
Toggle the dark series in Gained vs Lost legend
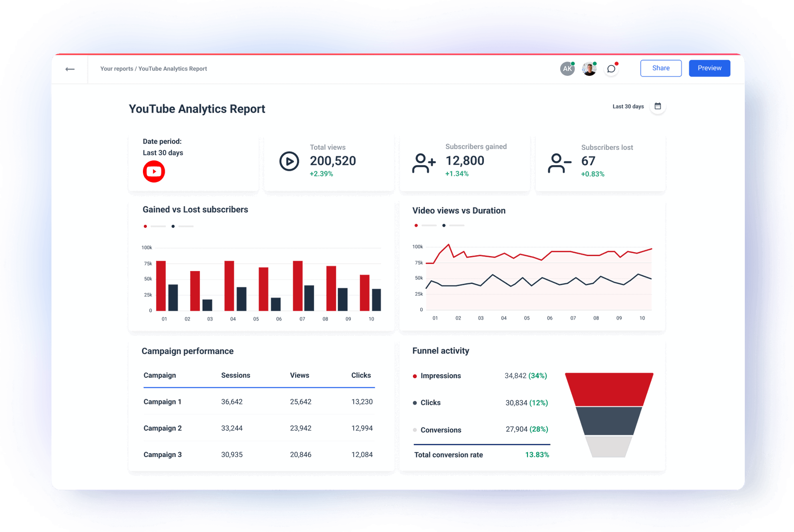point(173,226)
